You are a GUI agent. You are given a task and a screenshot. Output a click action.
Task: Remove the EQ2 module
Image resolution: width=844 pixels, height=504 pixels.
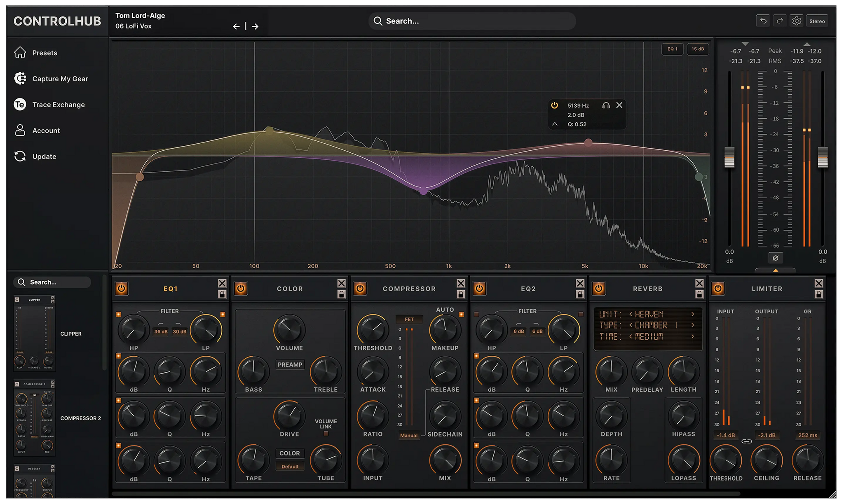580,283
